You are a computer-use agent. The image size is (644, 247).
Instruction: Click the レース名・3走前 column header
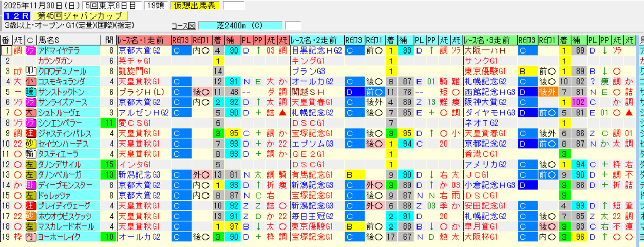coord(489,40)
